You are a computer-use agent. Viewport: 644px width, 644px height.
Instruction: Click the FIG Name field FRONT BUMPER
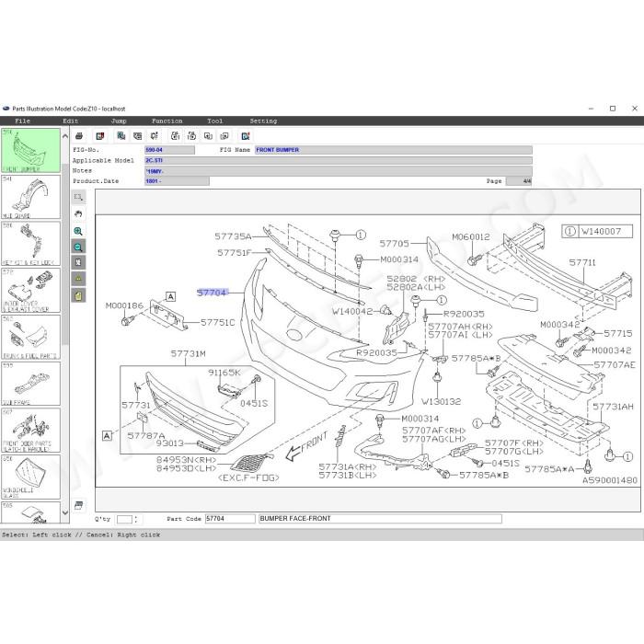click(x=394, y=150)
